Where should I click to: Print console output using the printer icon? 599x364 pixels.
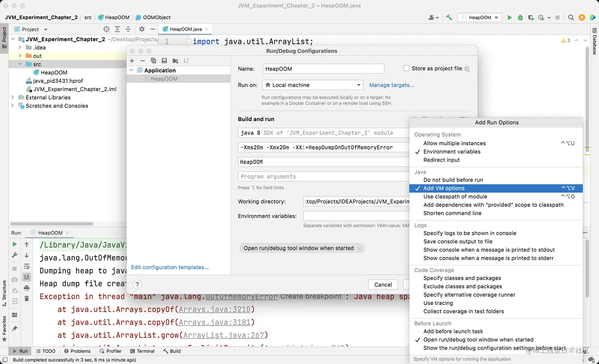[27, 288]
